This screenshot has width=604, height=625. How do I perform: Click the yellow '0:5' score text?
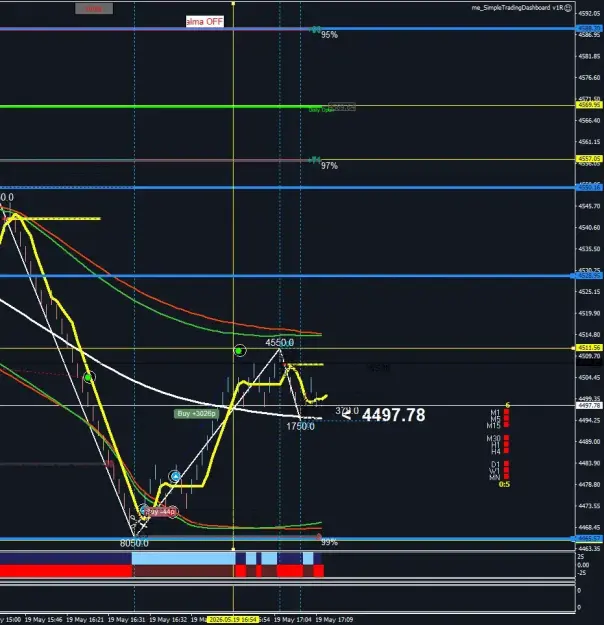click(504, 484)
